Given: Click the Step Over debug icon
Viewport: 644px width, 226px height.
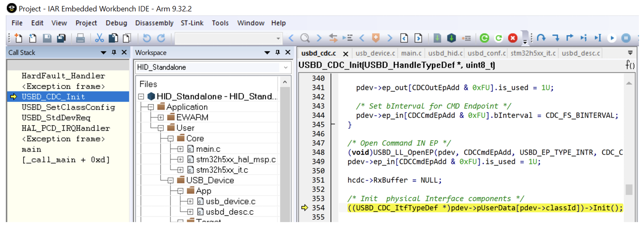Looking at the screenshot, I should (541, 38).
